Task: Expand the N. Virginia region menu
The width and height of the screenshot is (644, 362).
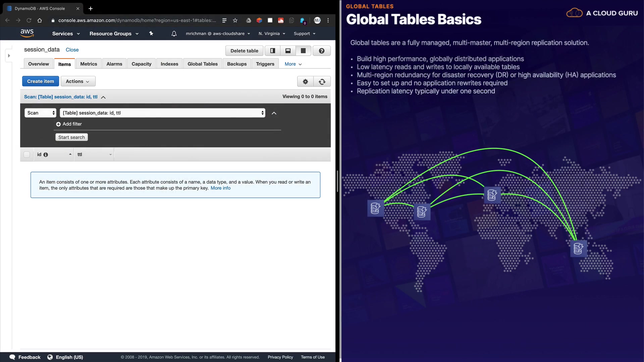Action: click(272, 34)
